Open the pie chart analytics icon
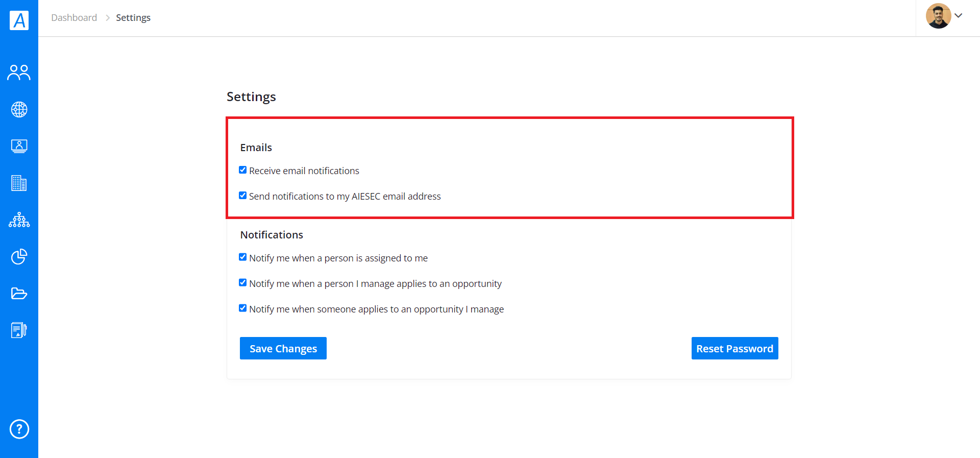The height and width of the screenshot is (458, 980). [19, 256]
